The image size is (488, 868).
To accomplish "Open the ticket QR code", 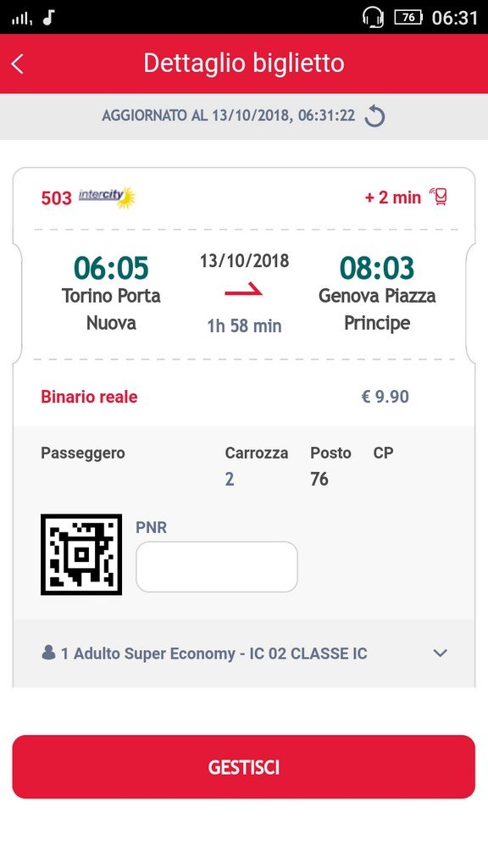I will 81,554.
